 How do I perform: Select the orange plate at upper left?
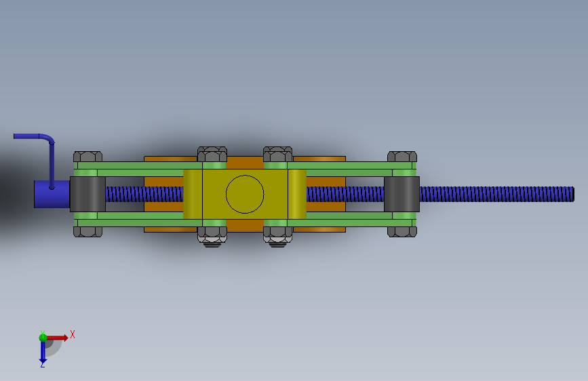tap(171, 159)
